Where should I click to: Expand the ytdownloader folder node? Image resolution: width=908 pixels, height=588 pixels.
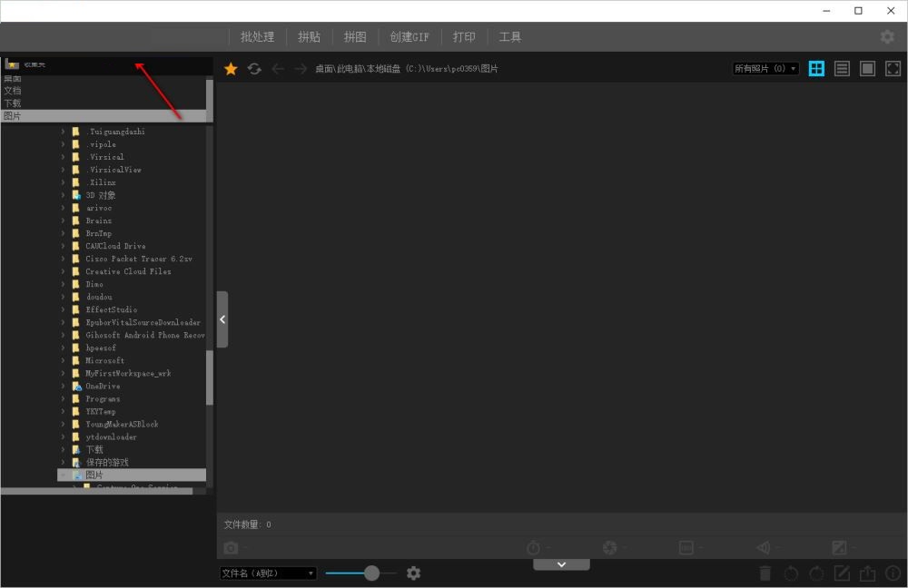pos(64,437)
